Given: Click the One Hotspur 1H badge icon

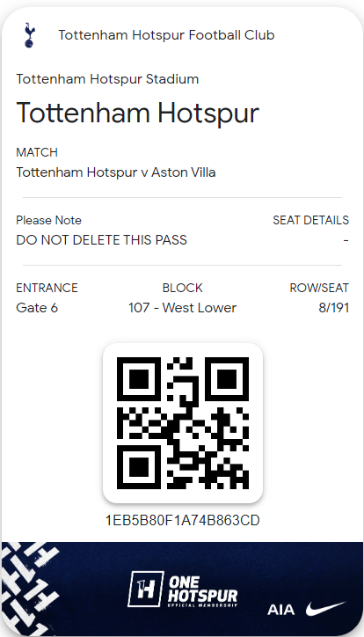Looking at the screenshot, I should click(146, 589).
